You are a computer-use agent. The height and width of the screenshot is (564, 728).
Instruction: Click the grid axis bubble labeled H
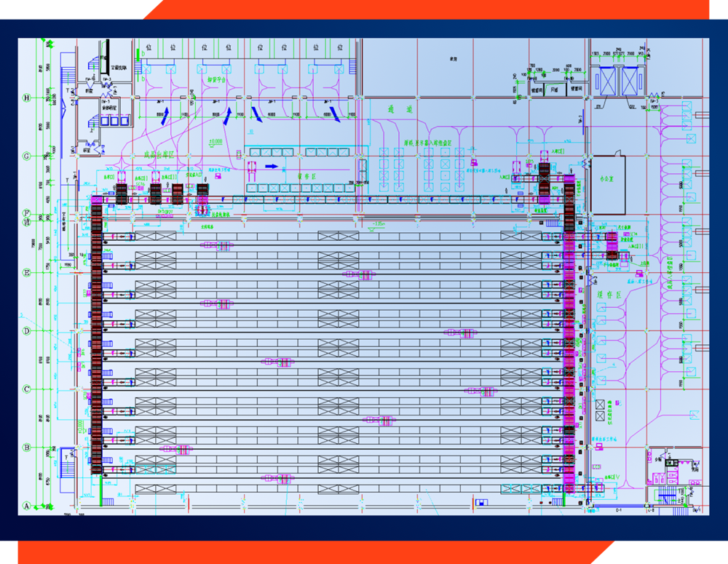(x=28, y=98)
